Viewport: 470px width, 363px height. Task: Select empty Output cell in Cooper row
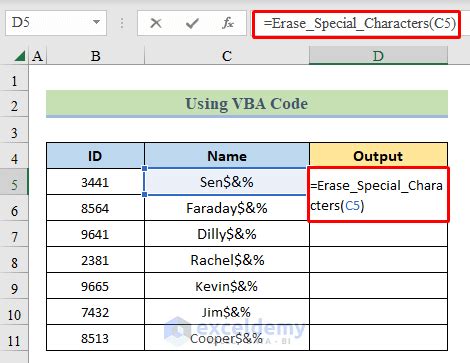coord(378,338)
